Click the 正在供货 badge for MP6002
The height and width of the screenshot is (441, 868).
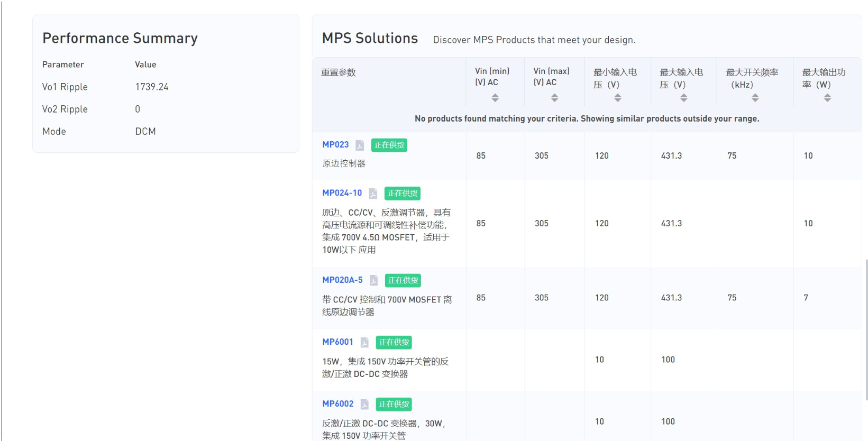pos(394,404)
